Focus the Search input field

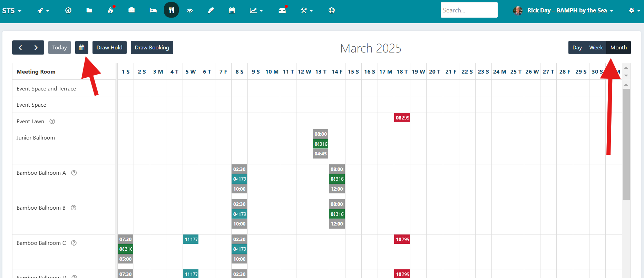tap(469, 10)
